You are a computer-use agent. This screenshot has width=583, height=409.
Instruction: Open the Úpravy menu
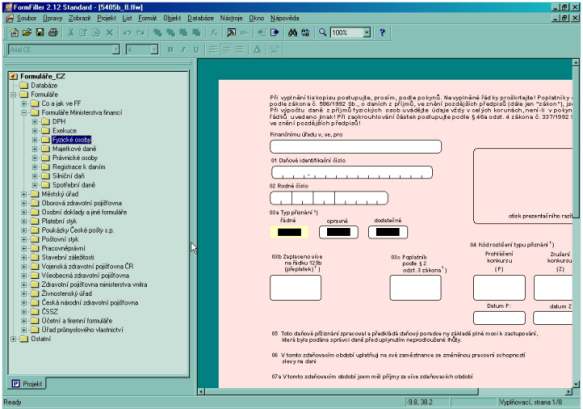52,18
